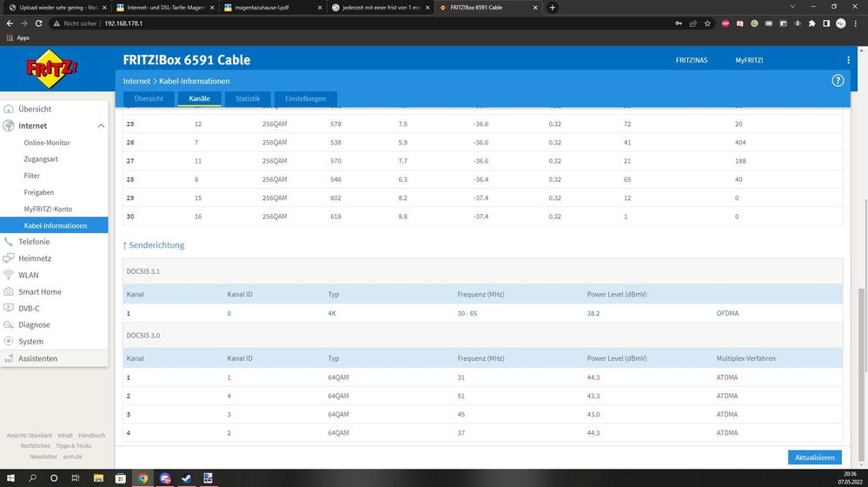Open the FRITZ!Box three-dot menu

click(848, 60)
